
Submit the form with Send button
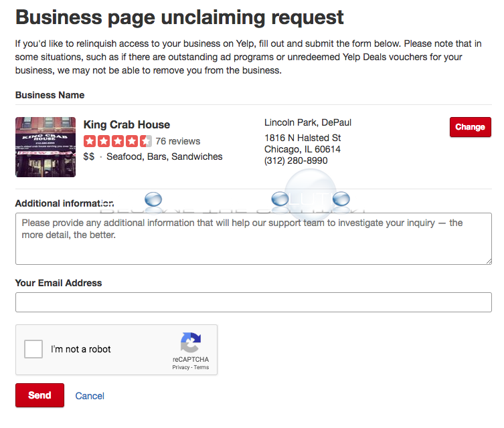(x=40, y=395)
